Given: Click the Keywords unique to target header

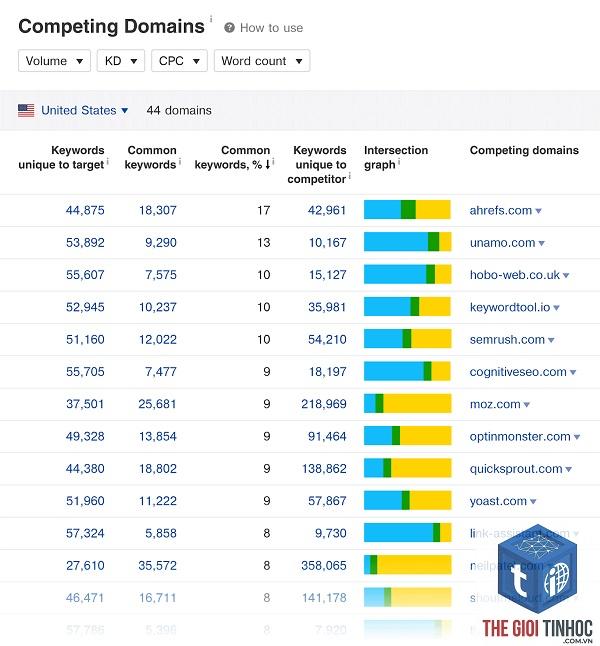Looking at the screenshot, I should (x=61, y=157).
